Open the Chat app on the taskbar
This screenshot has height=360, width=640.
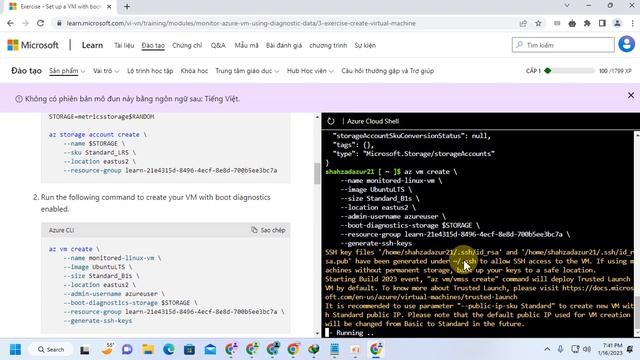pos(127,349)
